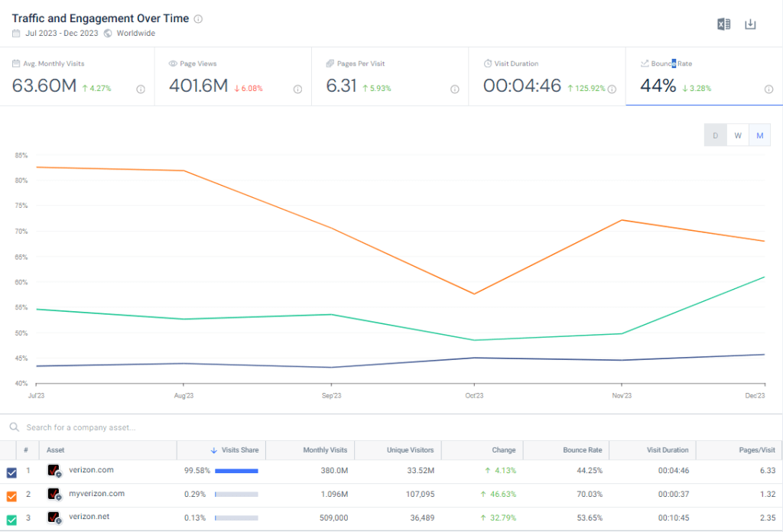Switch to Daily view
783x532 pixels.
pyautogui.click(x=715, y=135)
